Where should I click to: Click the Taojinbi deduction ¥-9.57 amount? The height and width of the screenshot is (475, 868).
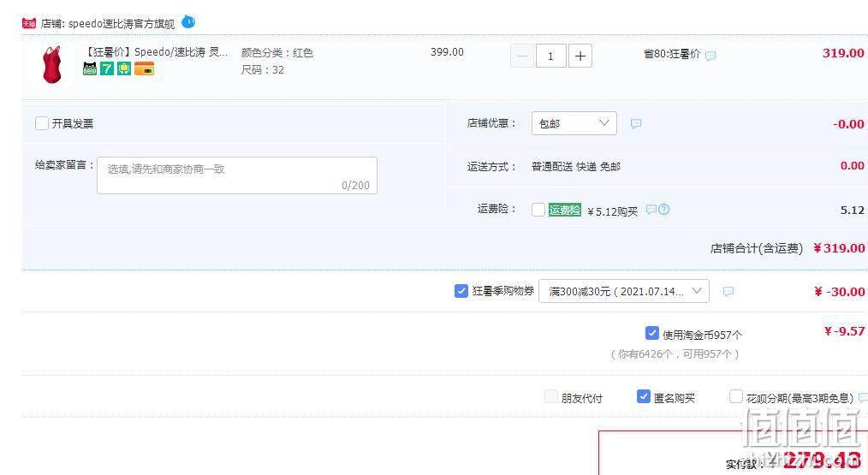click(x=844, y=331)
